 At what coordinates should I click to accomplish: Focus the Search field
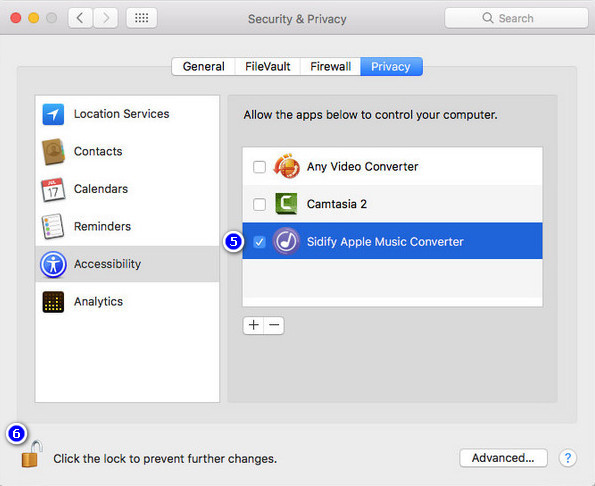(516, 18)
